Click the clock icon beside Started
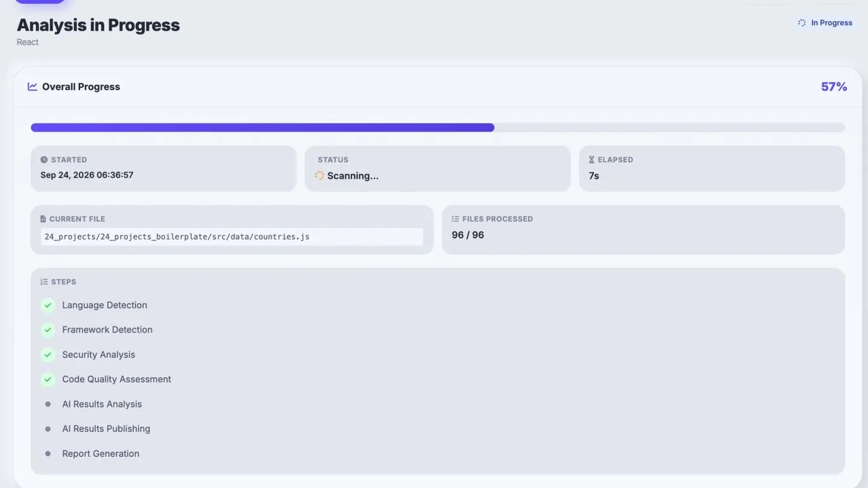Viewport: 868px width, 488px height. pos(44,160)
